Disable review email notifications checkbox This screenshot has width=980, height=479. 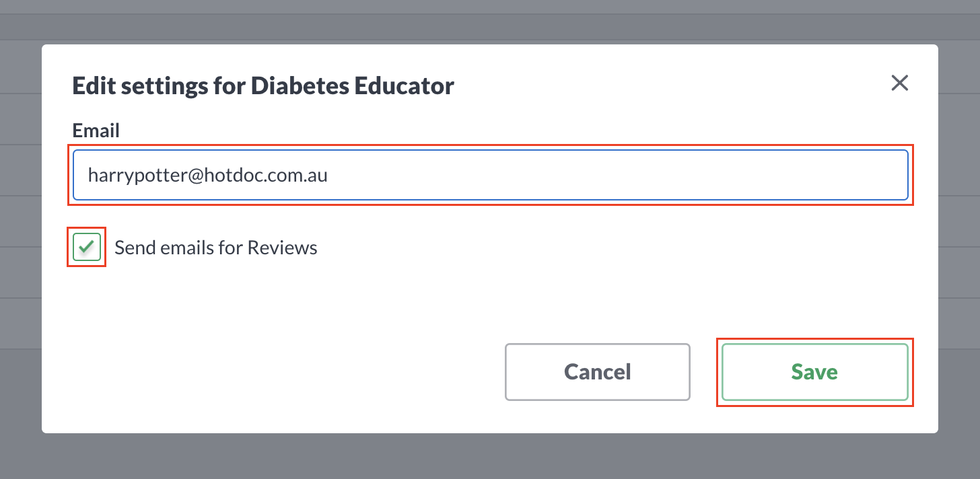(87, 247)
